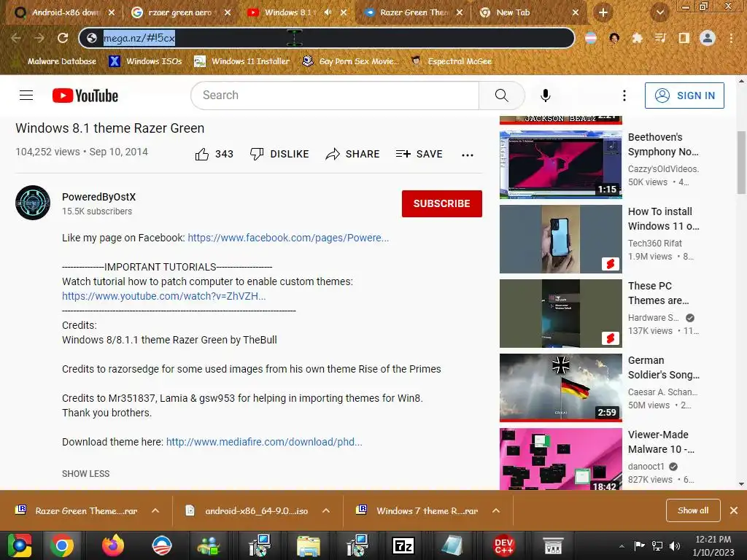
Task: Open PoweredByOstX channel avatar
Action: pos(33,203)
